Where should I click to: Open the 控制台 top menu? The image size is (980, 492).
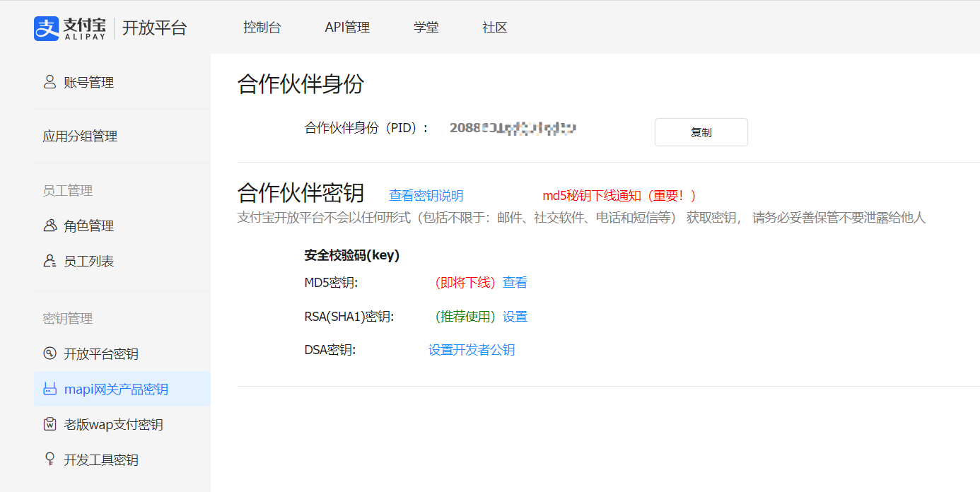(x=262, y=28)
